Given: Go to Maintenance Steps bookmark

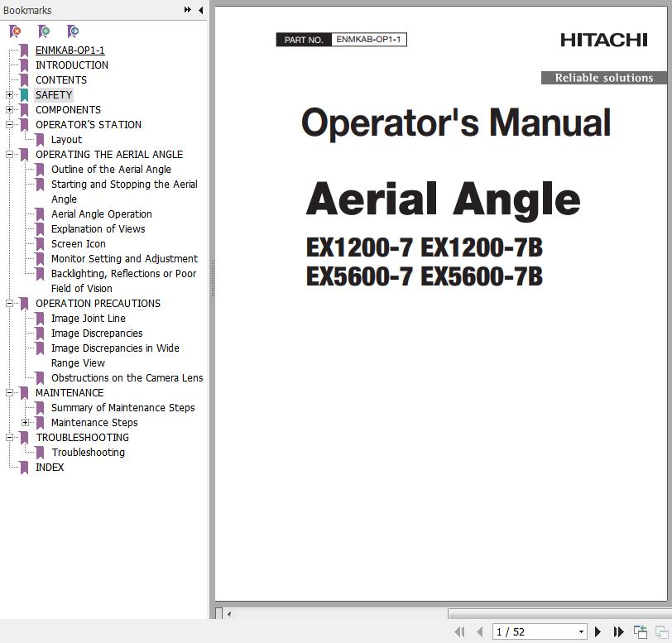Looking at the screenshot, I should [94, 423].
